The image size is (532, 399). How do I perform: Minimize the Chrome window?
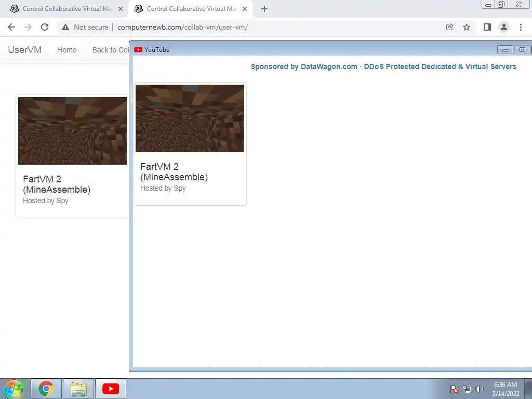coord(488,4)
